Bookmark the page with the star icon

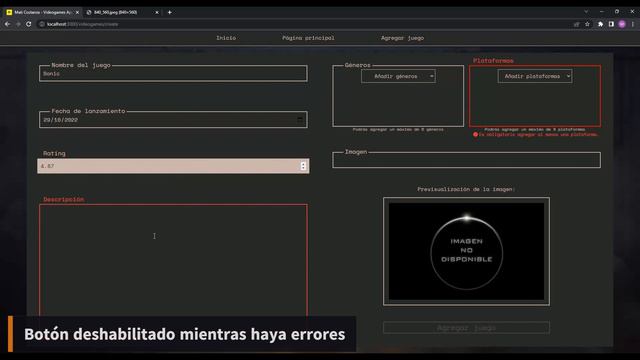click(587, 24)
